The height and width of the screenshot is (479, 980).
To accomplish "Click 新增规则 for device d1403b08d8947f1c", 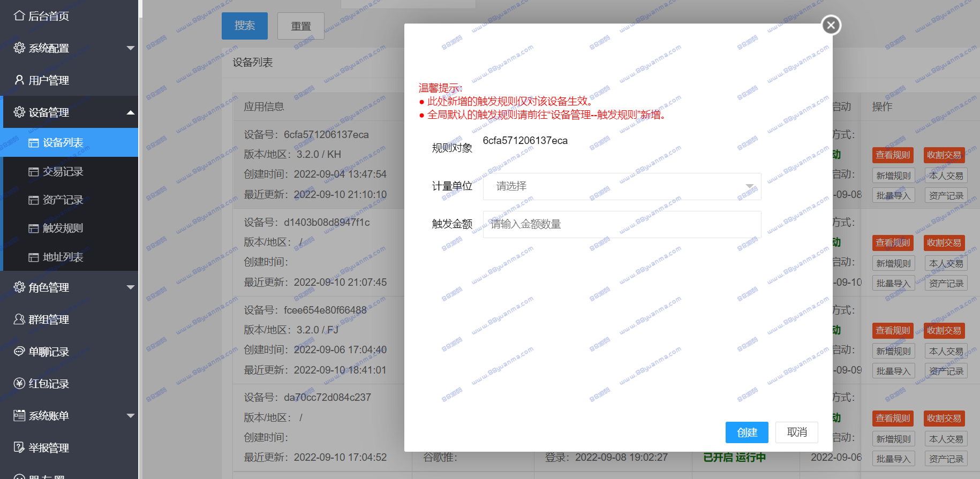I will 893,263.
